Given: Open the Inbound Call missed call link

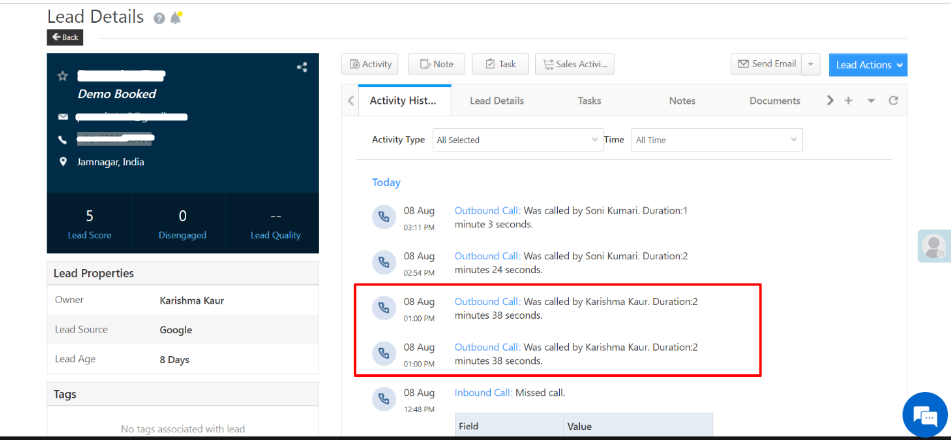Looking at the screenshot, I should 483,393.
